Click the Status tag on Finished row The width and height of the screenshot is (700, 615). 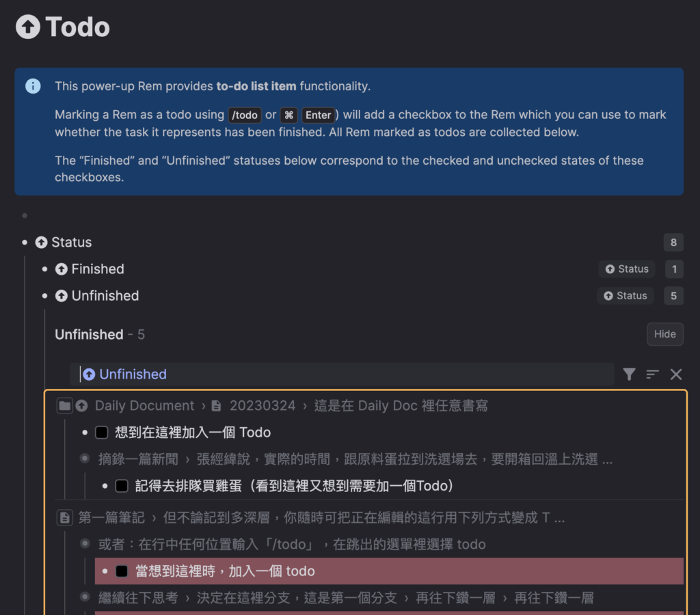[x=626, y=269]
